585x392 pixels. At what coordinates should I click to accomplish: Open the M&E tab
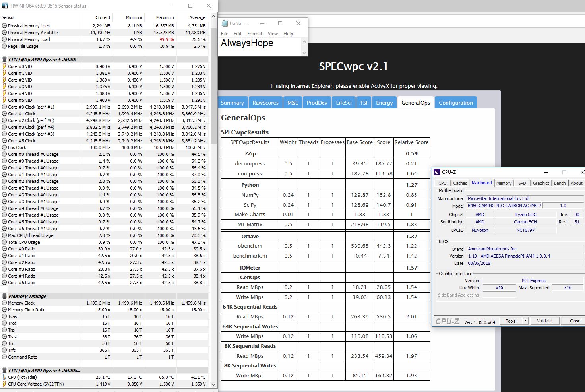[x=292, y=103]
